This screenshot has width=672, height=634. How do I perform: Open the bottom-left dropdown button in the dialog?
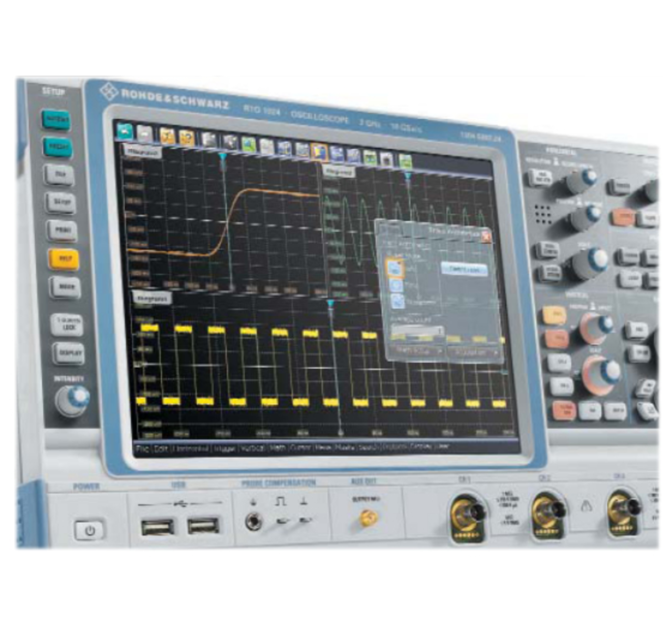coord(418,350)
